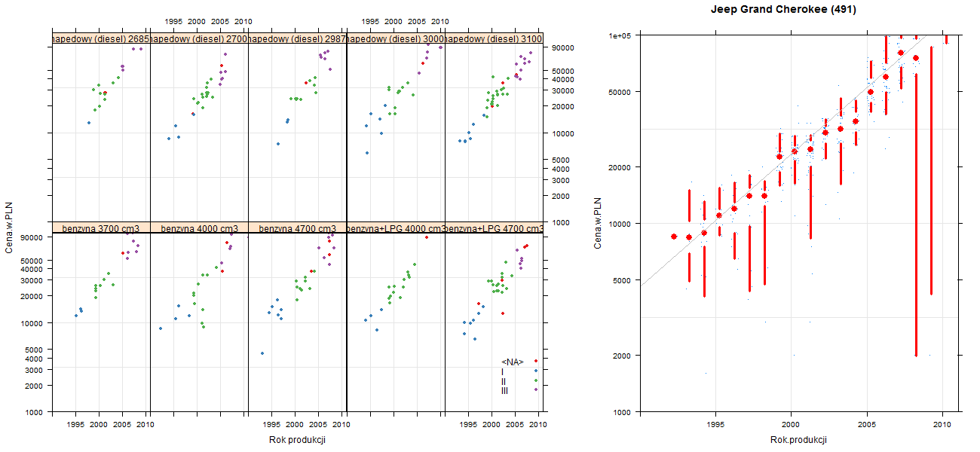Select the "napedowy (diesel) 2700" panel strip label
This screenshot has width=980, height=452.
click(199, 39)
